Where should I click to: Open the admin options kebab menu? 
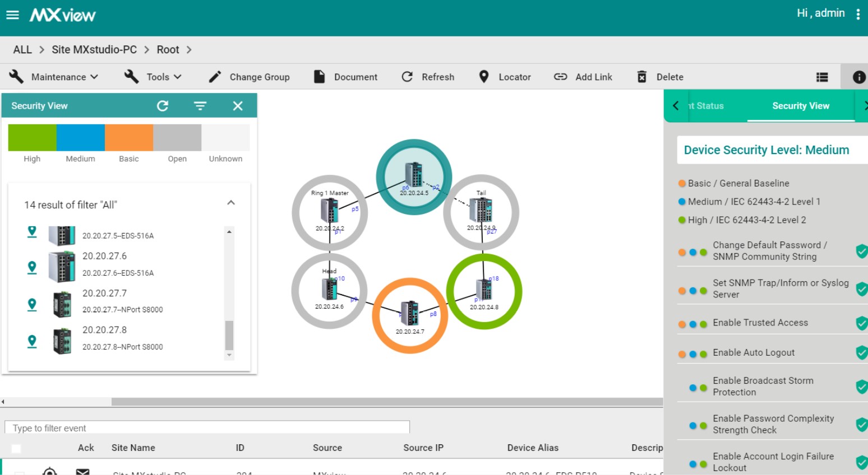858,14
